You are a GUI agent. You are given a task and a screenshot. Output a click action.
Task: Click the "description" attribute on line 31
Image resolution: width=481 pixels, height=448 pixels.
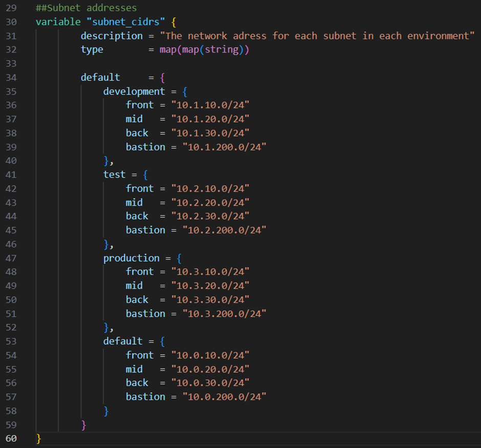pyautogui.click(x=112, y=36)
